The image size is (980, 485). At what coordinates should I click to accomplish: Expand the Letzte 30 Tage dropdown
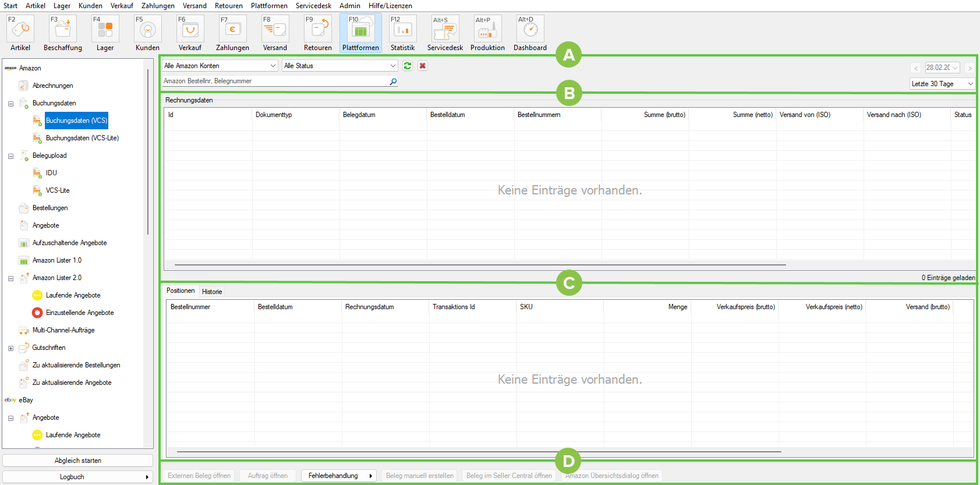tap(942, 84)
